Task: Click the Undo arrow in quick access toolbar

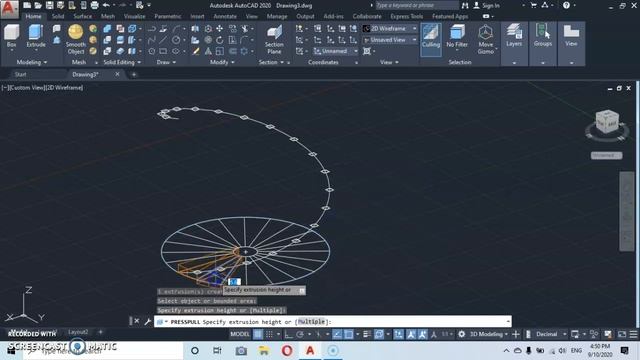Action: 106,5
